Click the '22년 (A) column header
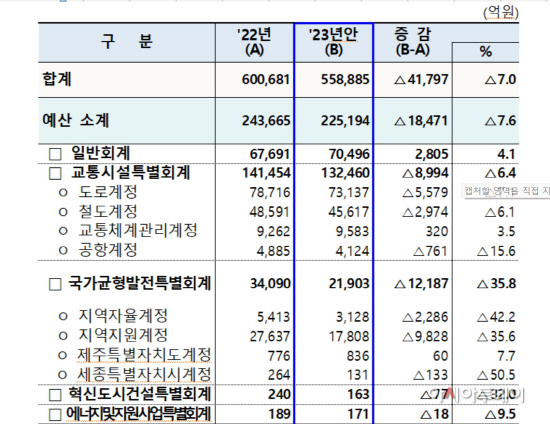This screenshot has height=424, width=550. click(255, 43)
